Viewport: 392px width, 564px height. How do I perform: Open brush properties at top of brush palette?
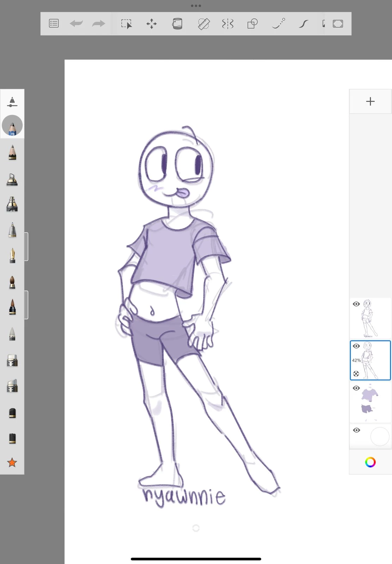12,102
